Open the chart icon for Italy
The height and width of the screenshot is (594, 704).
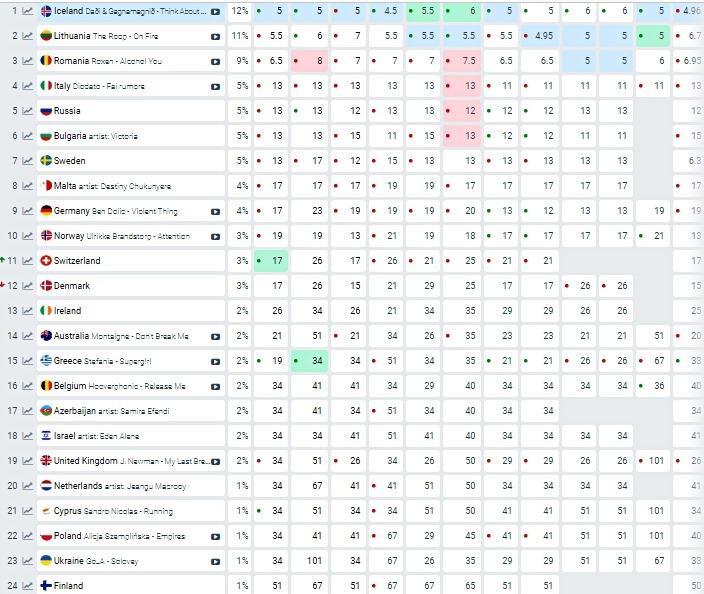(x=28, y=86)
